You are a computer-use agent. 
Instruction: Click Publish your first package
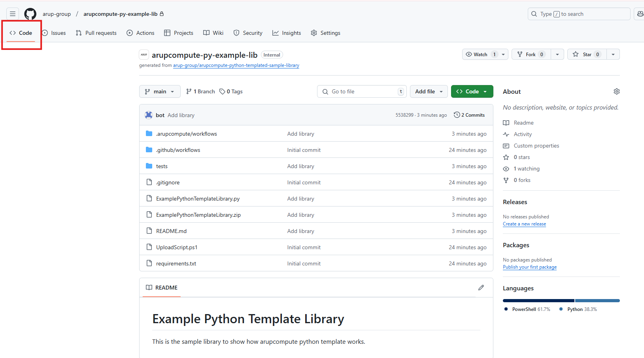click(x=530, y=267)
